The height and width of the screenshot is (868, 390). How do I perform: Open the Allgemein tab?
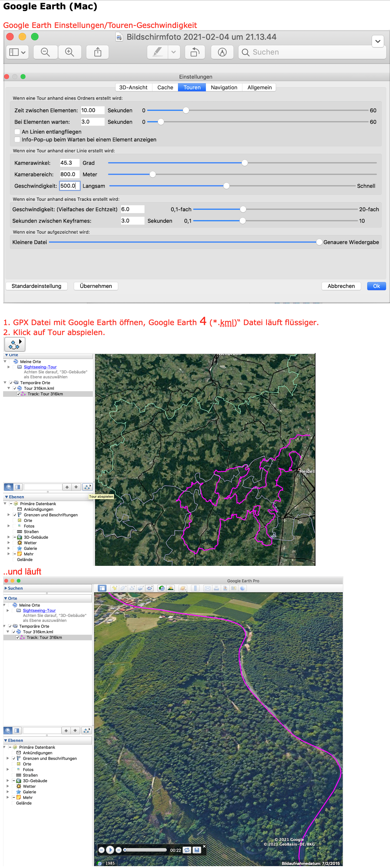(260, 87)
